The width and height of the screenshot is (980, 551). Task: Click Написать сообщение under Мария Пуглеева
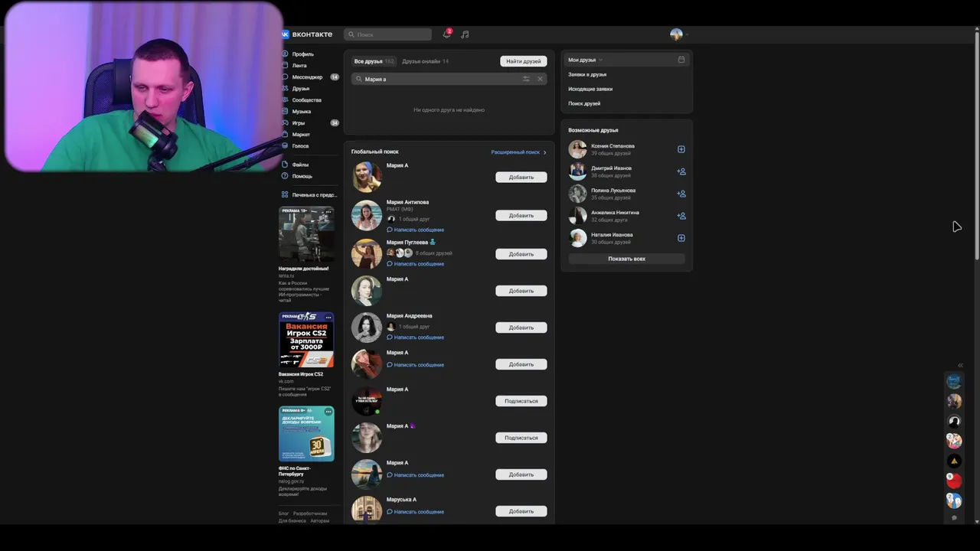(x=415, y=264)
